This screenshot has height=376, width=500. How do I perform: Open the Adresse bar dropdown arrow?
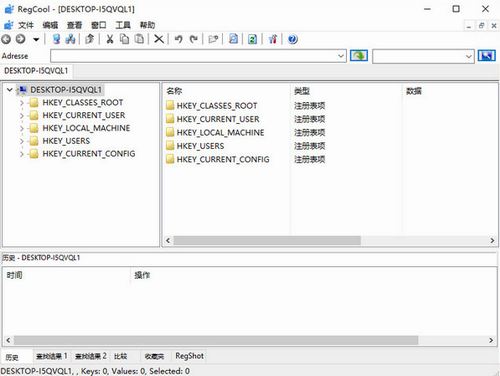(x=341, y=56)
